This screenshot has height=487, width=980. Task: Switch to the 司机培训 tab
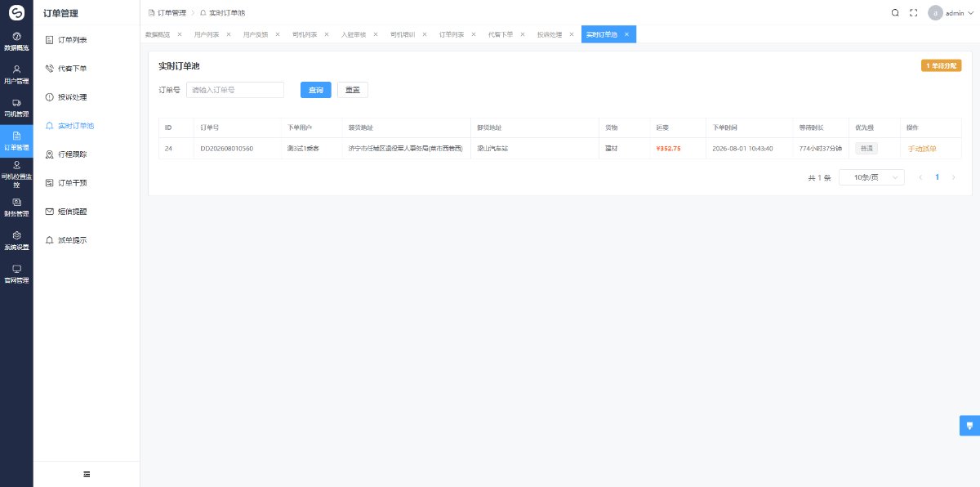tap(403, 34)
